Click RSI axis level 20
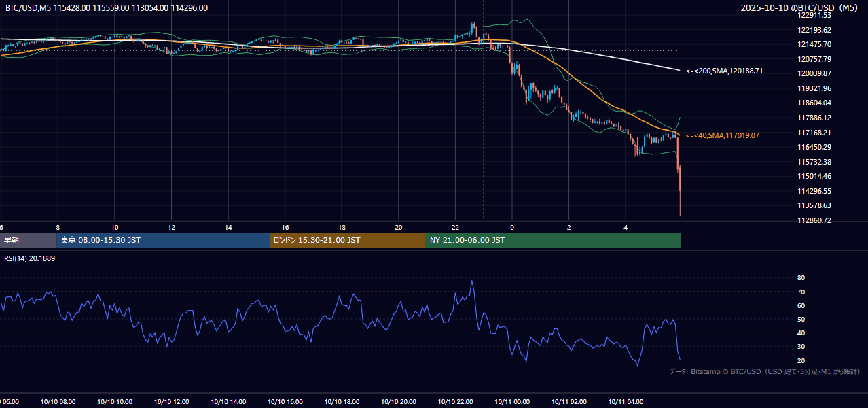Viewport: 868px width, 408px height. (801, 360)
